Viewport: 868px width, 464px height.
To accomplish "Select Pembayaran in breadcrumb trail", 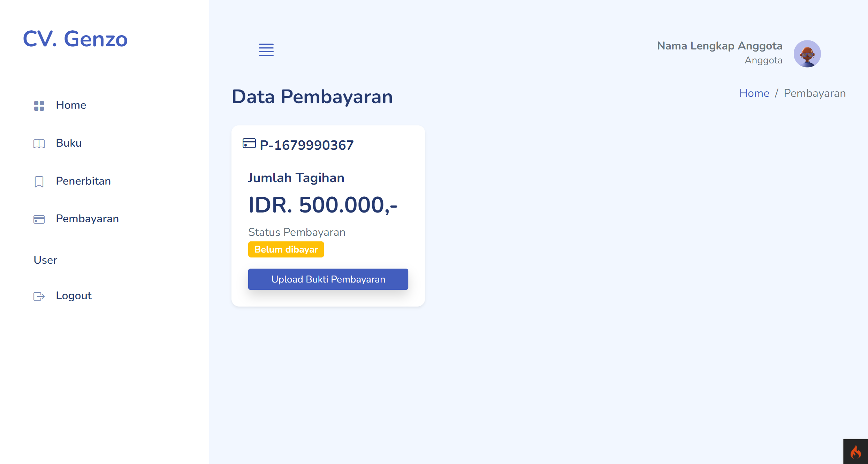I will pyautogui.click(x=815, y=93).
